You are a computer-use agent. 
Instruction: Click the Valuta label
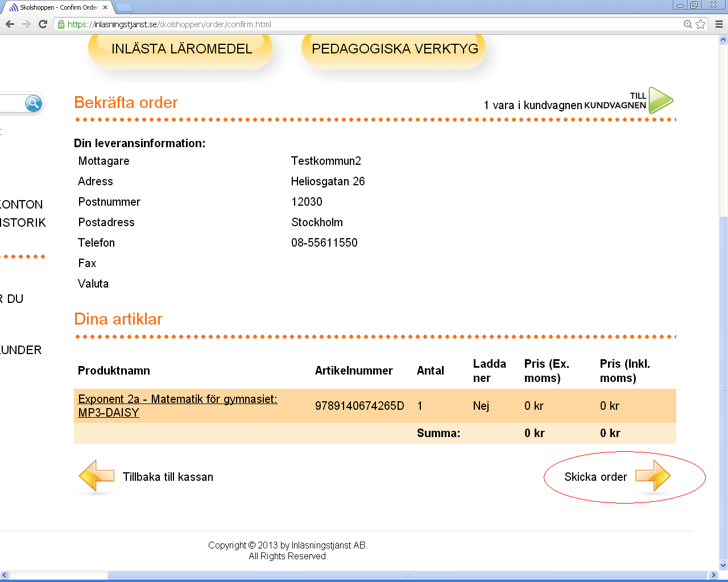point(93,284)
